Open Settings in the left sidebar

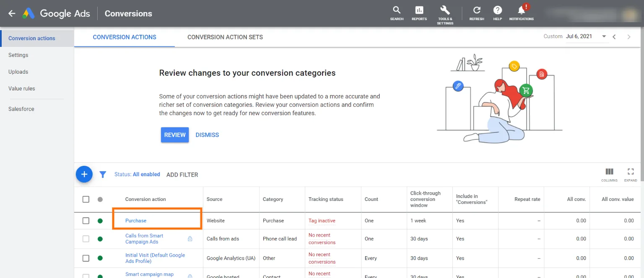[18, 55]
